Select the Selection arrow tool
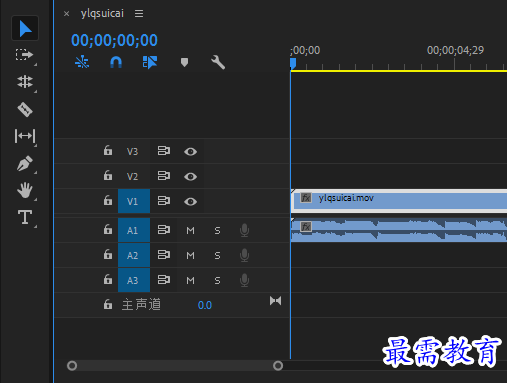Screen dimensions: 507x383 25,28
